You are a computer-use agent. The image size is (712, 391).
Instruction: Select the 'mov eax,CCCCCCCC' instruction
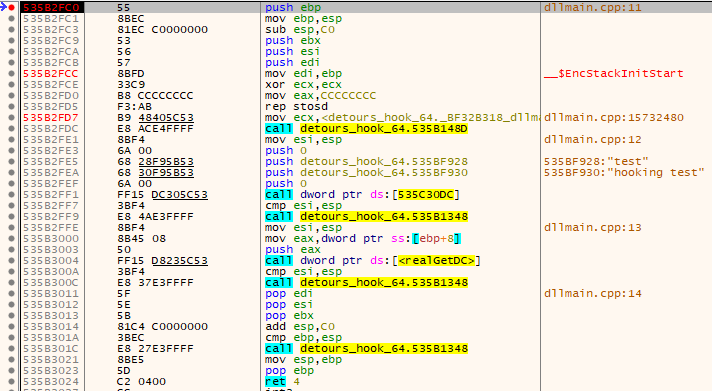[321, 96]
